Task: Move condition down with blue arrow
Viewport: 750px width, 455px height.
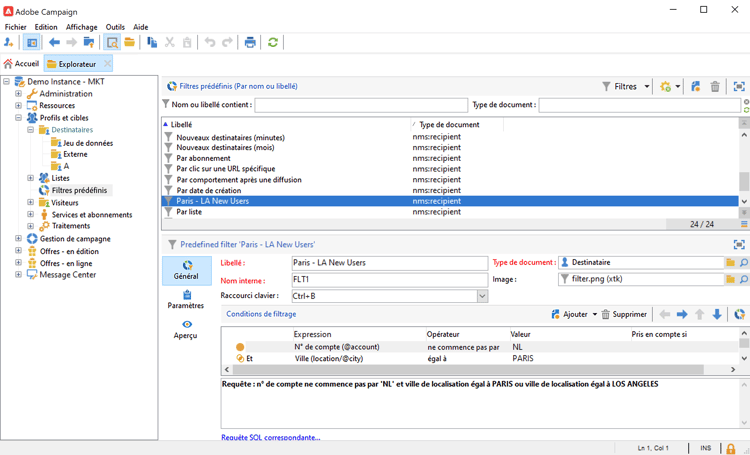Action: (x=717, y=314)
